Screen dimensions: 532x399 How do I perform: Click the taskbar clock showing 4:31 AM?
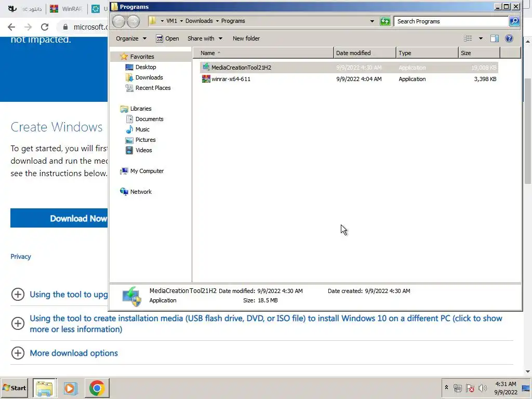[506, 388]
